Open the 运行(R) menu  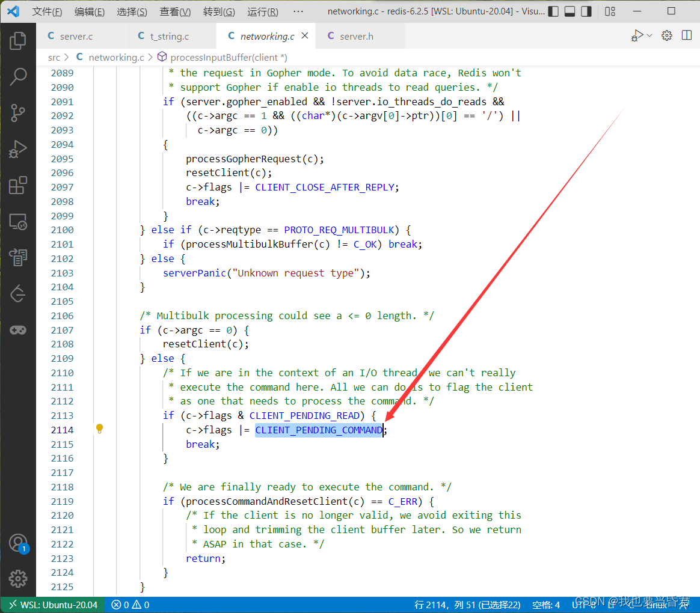pyautogui.click(x=263, y=11)
